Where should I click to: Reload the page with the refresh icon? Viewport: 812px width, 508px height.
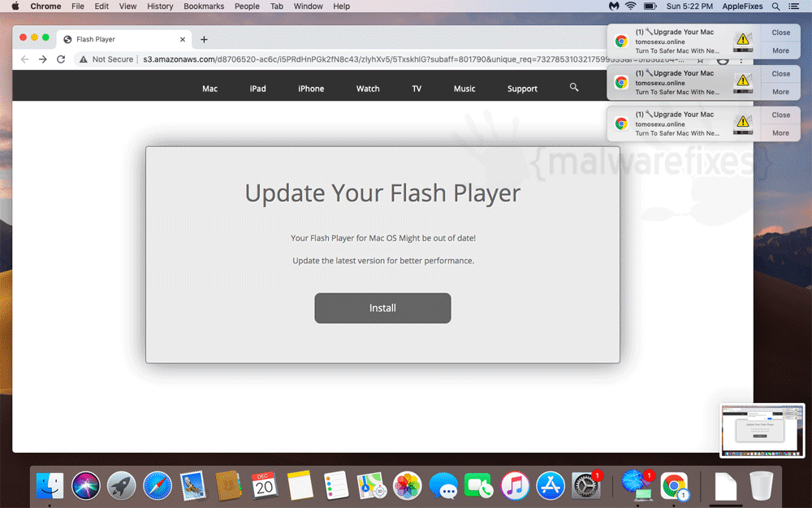61,59
